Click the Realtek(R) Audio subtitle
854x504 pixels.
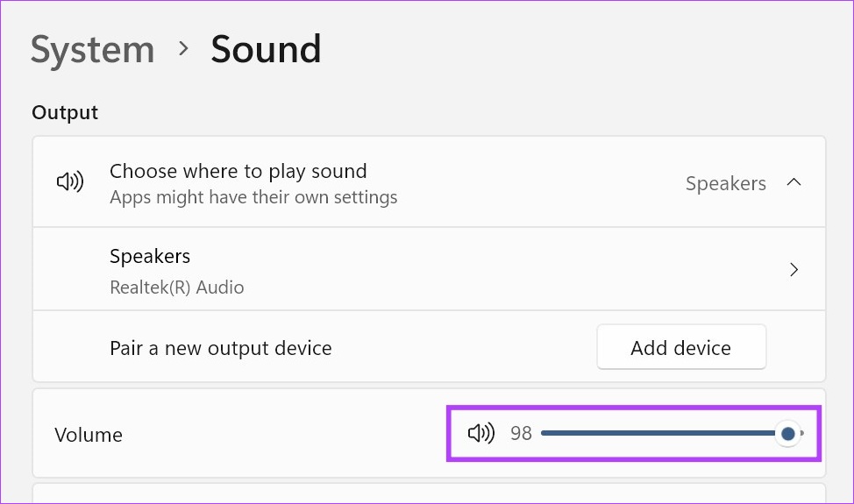[176, 287]
